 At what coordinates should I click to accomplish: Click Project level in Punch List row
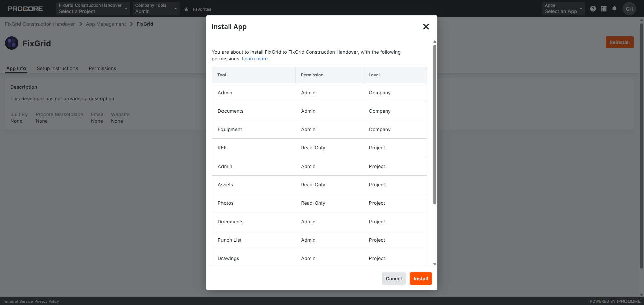[x=377, y=240]
